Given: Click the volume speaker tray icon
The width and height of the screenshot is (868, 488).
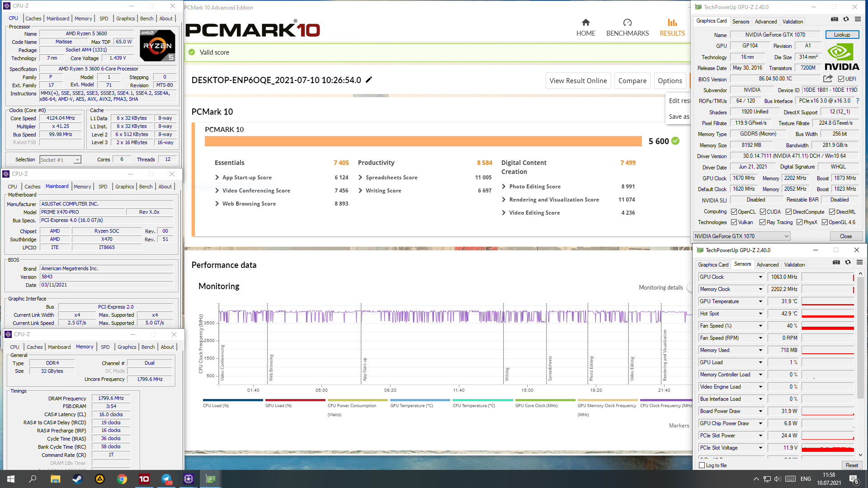Looking at the screenshot, I should tap(778, 479).
